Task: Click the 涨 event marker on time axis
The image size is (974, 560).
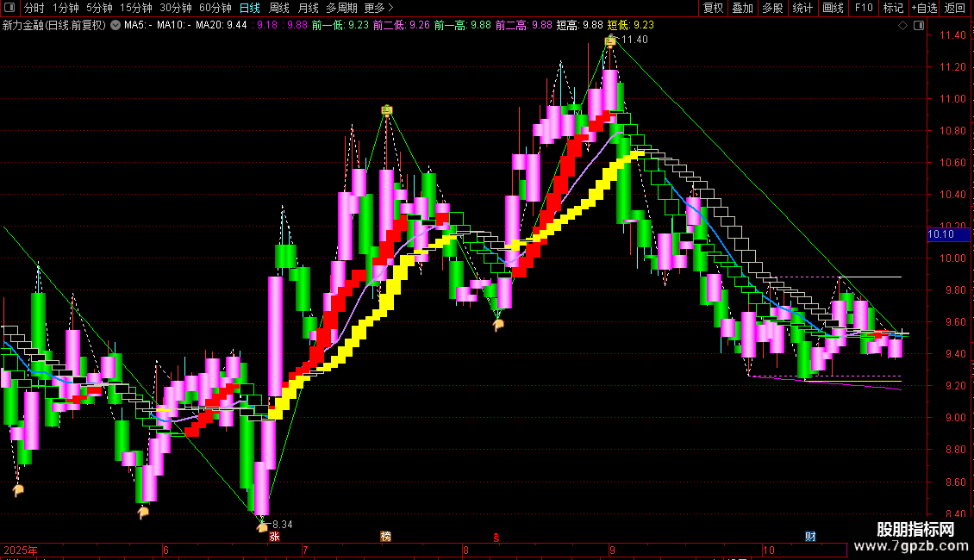Action: click(274, 537)
